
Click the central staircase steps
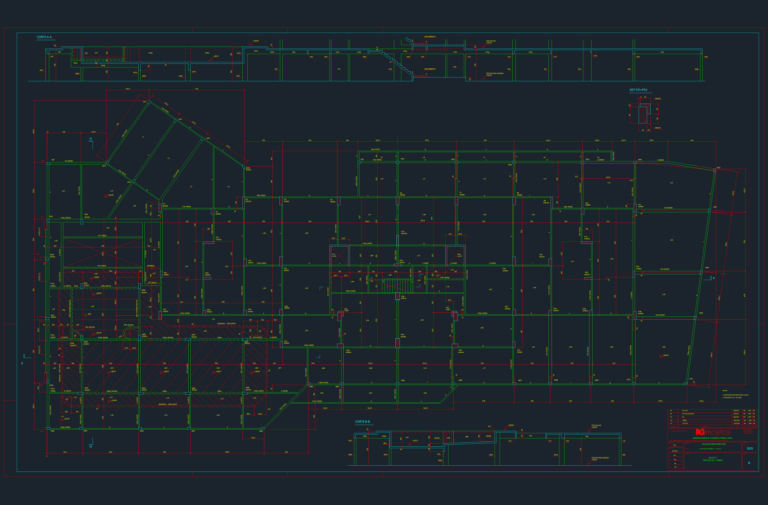point(397,286)
